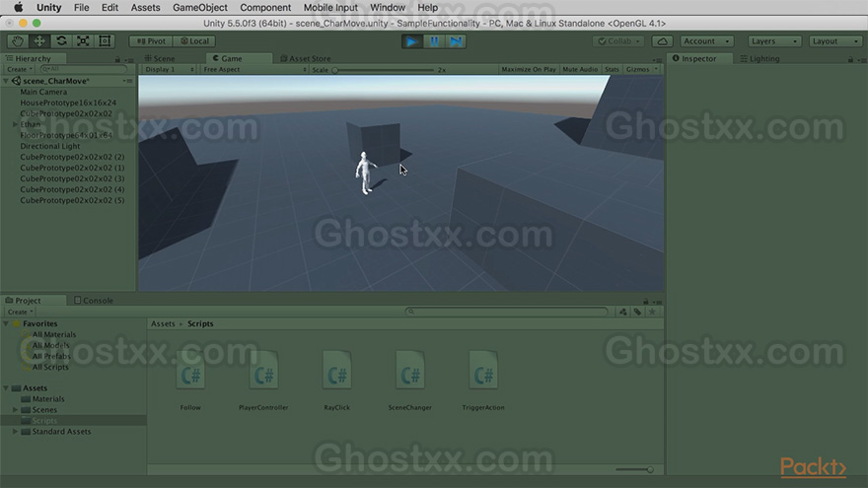The height and width of the screenshot is (488, 868).
Task: Open the File menu
Action: (x=81, y=7)
